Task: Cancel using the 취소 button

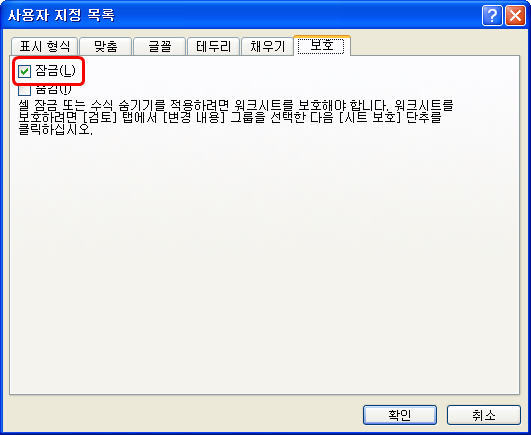Action: pos(484,415)
